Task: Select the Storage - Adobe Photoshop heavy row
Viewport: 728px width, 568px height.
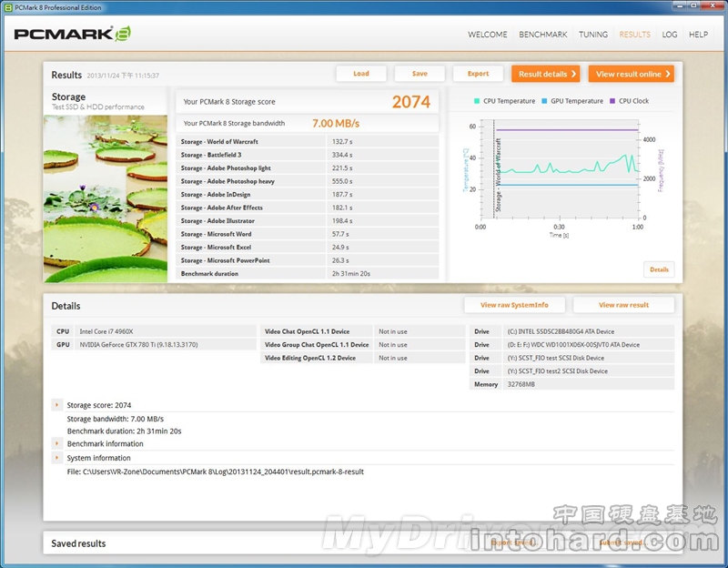Action: coord(308,181)
